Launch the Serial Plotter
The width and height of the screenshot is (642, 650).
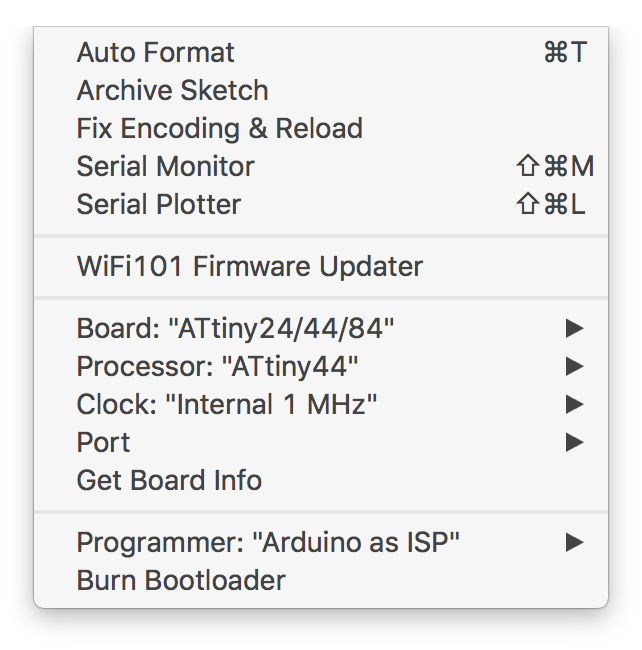pos(321,204)
